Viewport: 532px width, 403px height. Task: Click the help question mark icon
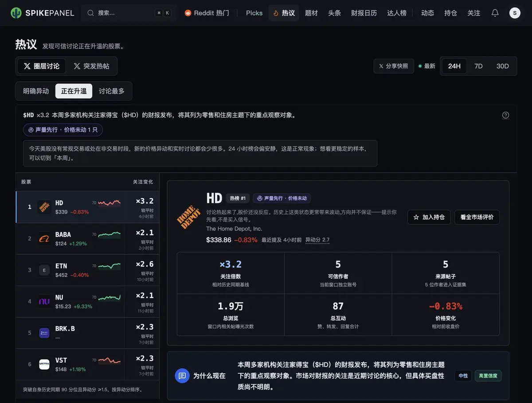505,115
